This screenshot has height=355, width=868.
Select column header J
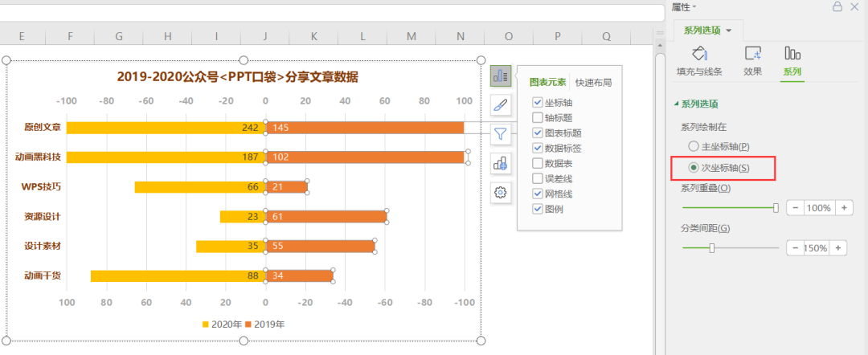click(x=265, y=36)
